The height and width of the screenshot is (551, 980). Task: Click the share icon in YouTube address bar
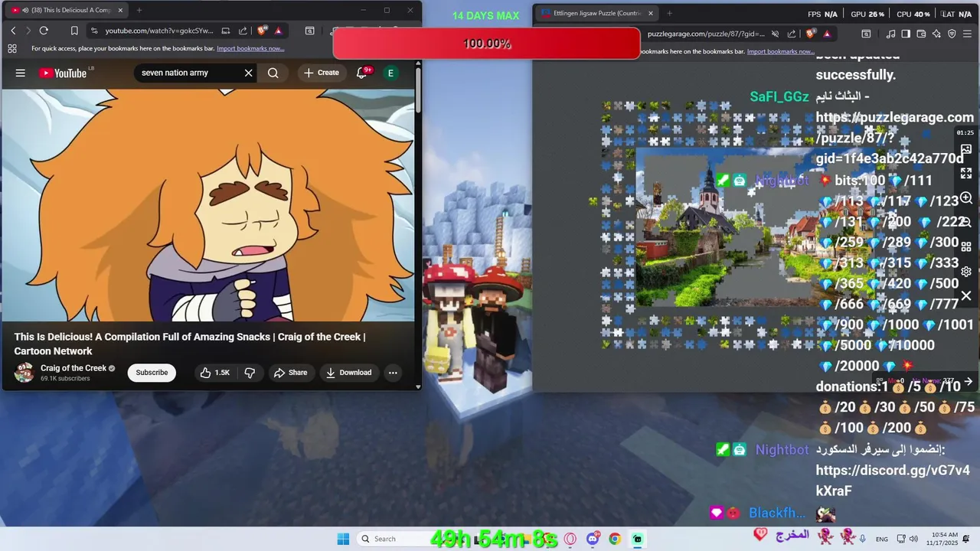(243, 31)
